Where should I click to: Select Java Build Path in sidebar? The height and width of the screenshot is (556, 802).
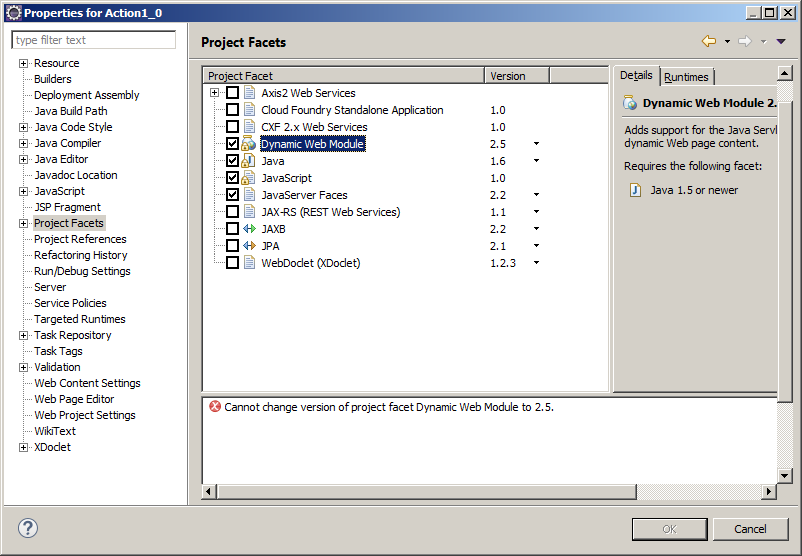point(71,111)
